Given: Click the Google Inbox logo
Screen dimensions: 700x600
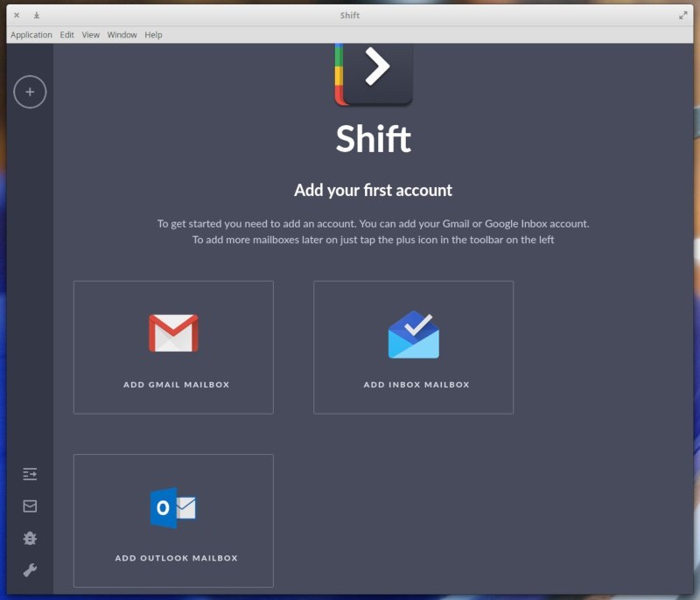Looking at the screenshot, I should pos(413,335).
